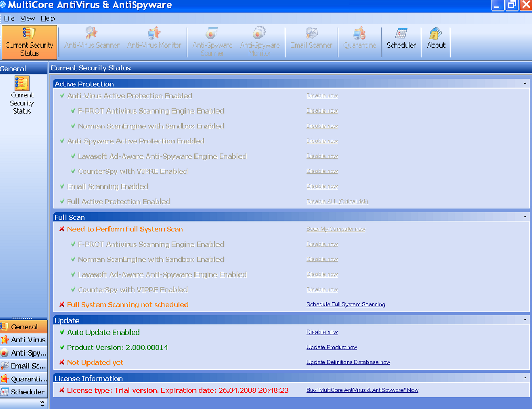Disable F-PROT engine under Active Protection
This screenshot has width=532, height=409.
tap(322, 111)
